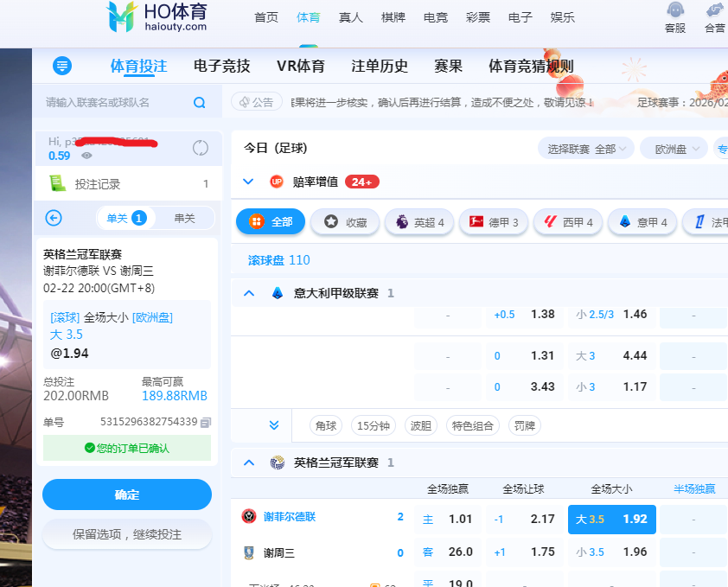The width and height of the screenshot is (728, 587).
Task: Filter by 收藏 favorites star
Action: tap(345, 222)
